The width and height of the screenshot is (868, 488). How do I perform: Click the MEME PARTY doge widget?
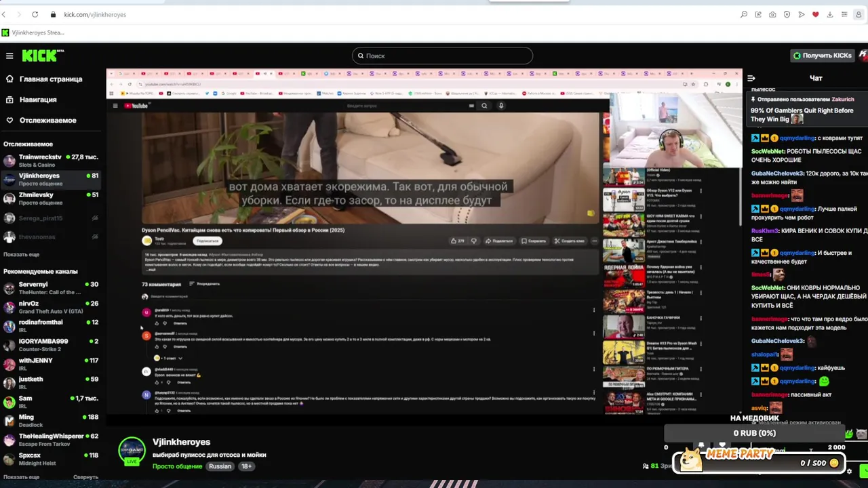(x=759, y=461)
